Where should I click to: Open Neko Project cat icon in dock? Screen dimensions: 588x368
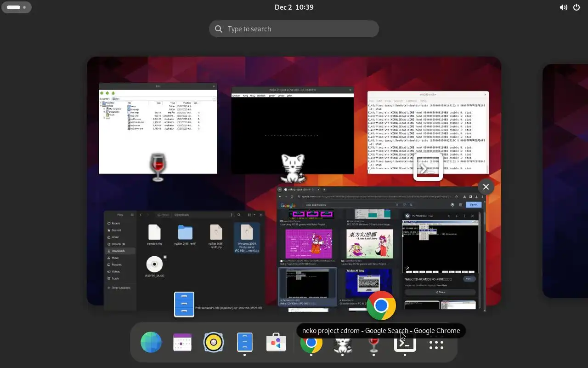[x=342, y=344]
